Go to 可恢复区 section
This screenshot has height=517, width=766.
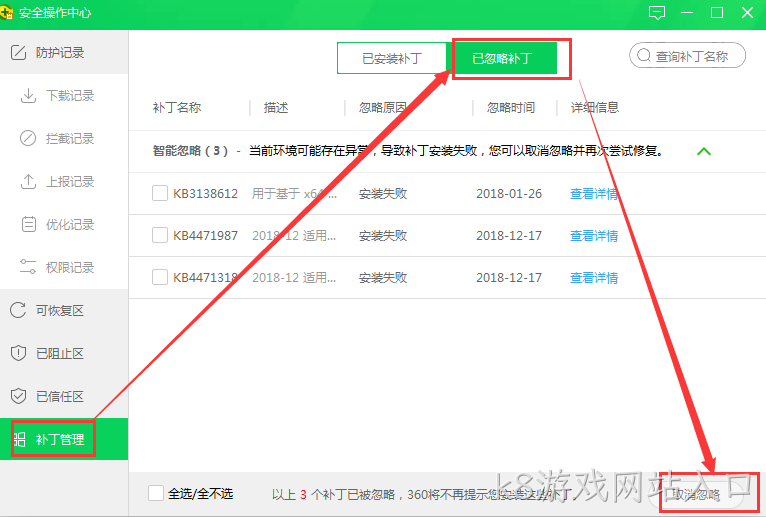pos(64,310)
